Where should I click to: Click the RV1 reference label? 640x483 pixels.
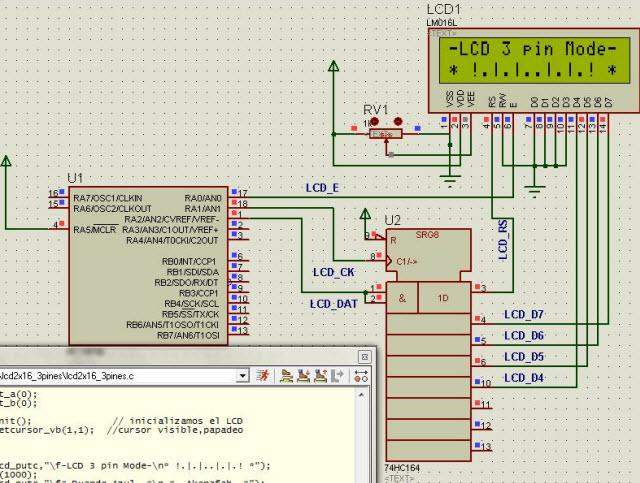pos(376,110)
